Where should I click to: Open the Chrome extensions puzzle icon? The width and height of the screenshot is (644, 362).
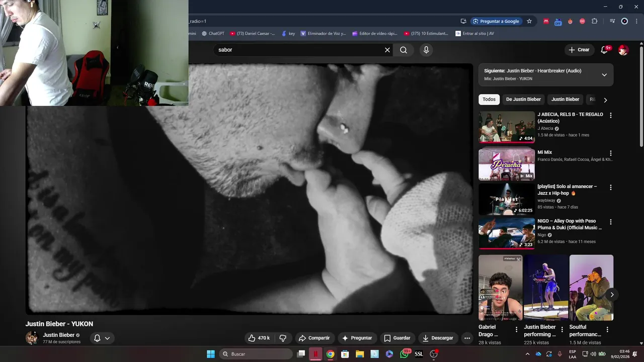click(x=594, y=21)
